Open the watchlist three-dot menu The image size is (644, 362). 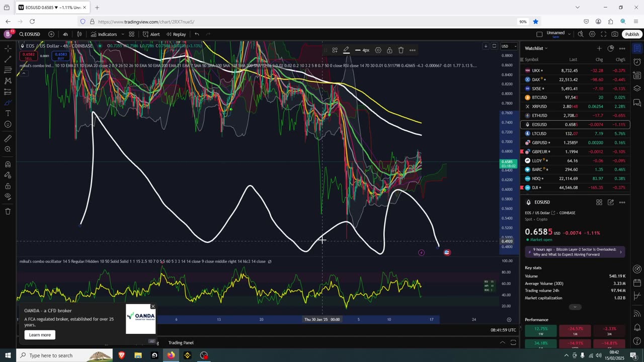[x=622, y=48]
